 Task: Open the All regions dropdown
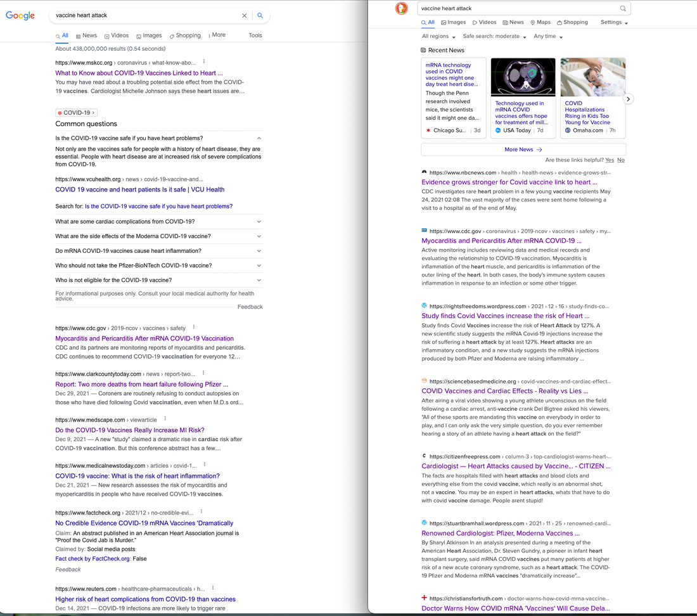(x=438, y=37)
